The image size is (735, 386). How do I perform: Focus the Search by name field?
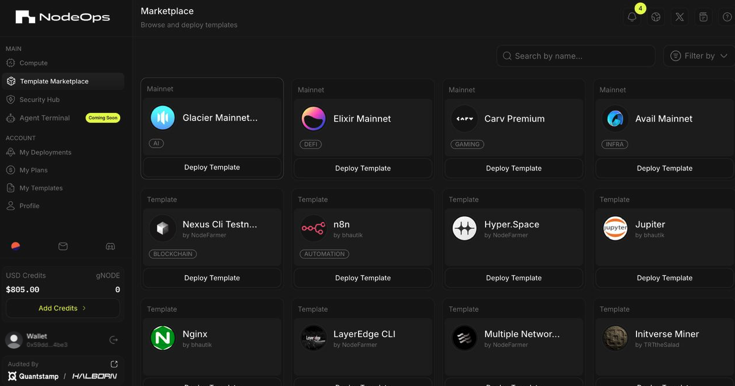[x=576, y=56]
